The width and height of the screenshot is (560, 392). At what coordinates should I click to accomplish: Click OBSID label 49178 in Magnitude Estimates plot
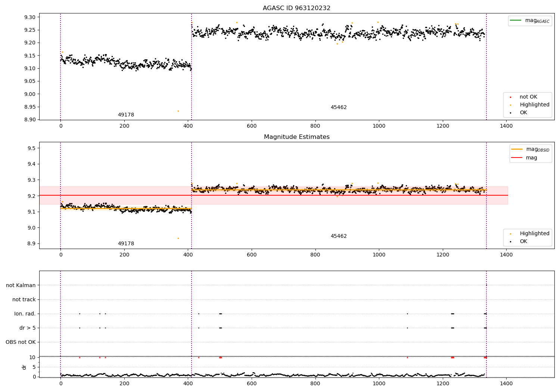coord(126,244)
